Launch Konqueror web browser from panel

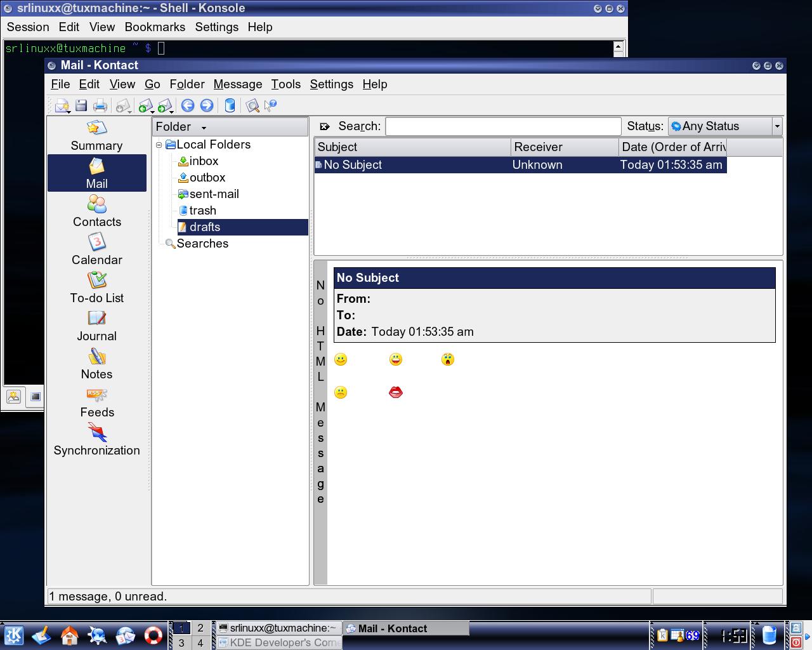pos(97,635)
